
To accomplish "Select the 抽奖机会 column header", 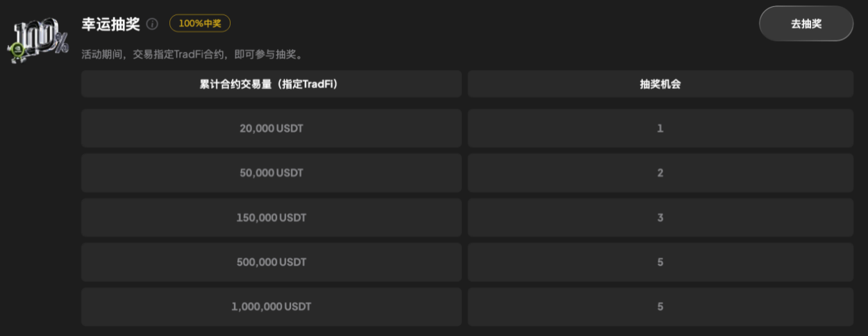I will (660, 84).
